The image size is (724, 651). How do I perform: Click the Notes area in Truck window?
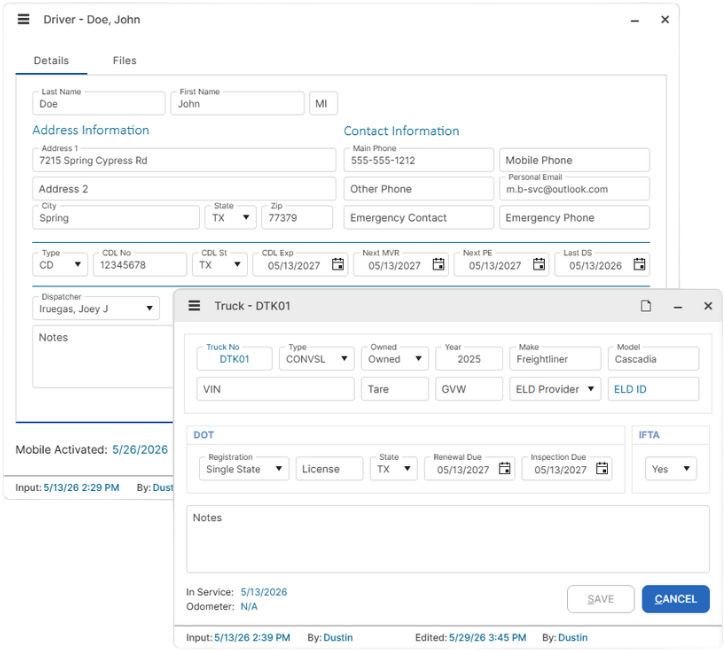[x=447, y=539]
